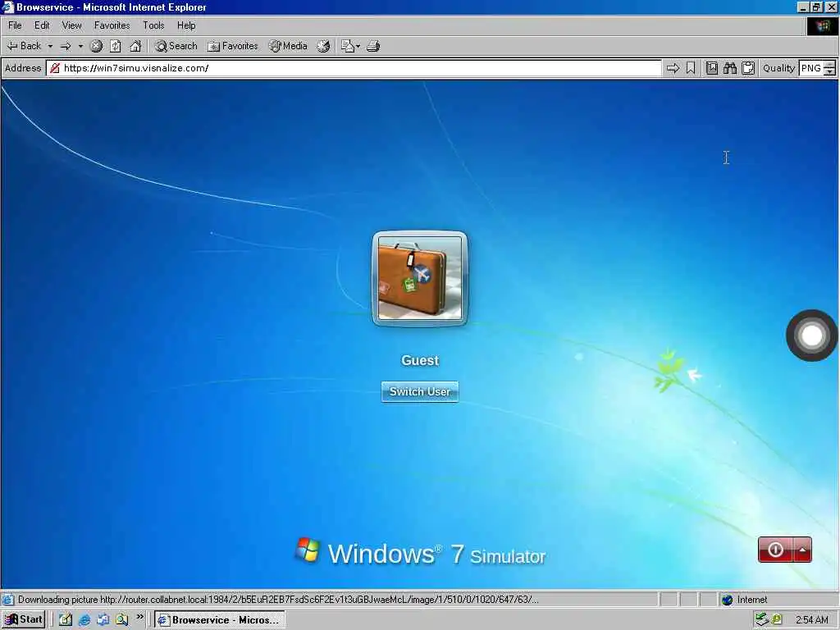Open the Back history dropdown arrow

[x=50, y=46]
